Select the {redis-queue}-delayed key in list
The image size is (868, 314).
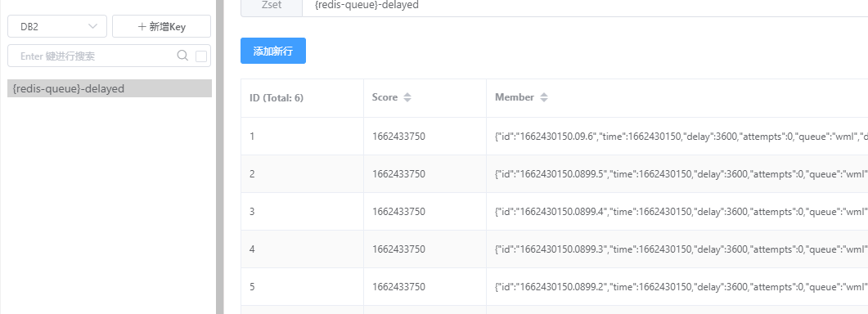click(x=110, y=88)
